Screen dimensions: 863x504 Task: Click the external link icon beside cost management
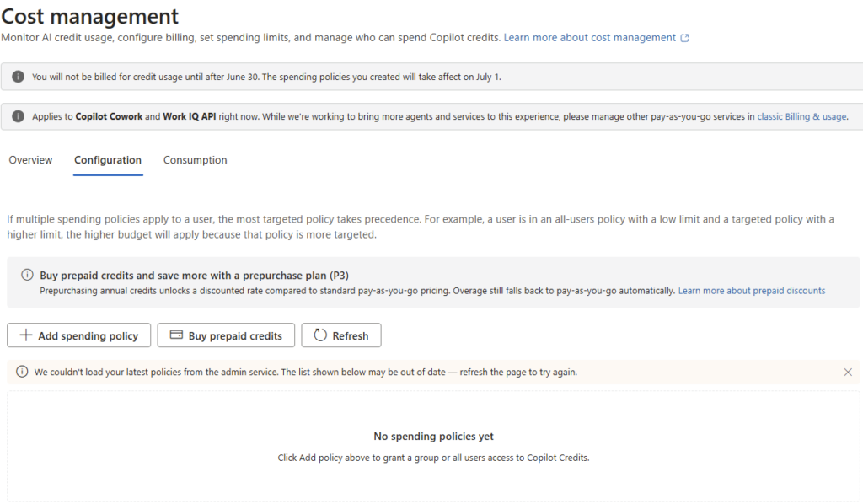pos(684,38)
